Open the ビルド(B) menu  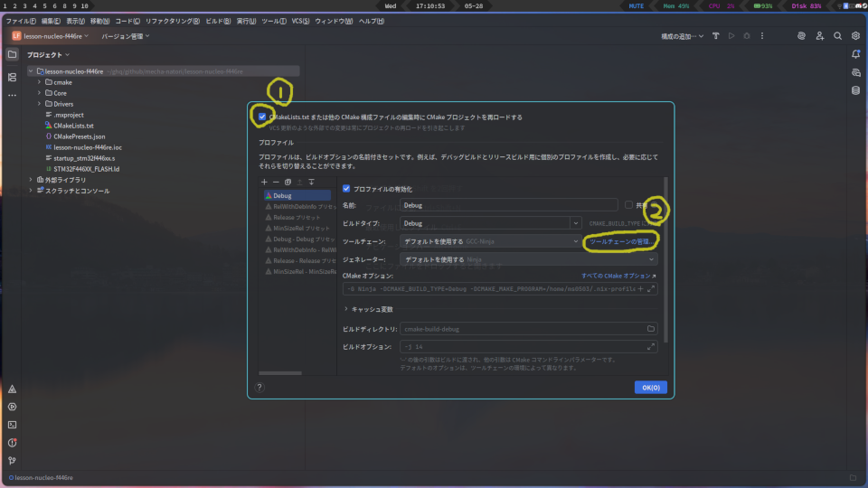point(218,21)
